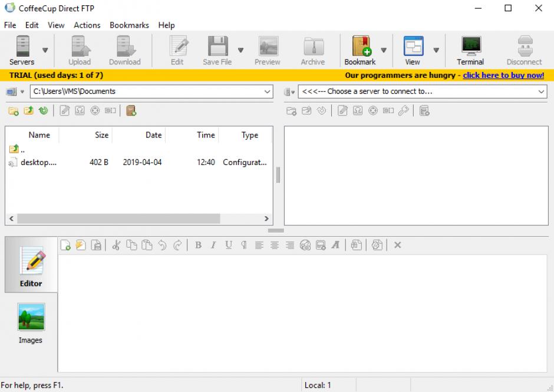Create new document in editor
The image size is (554, 392).
pos(66,245)
